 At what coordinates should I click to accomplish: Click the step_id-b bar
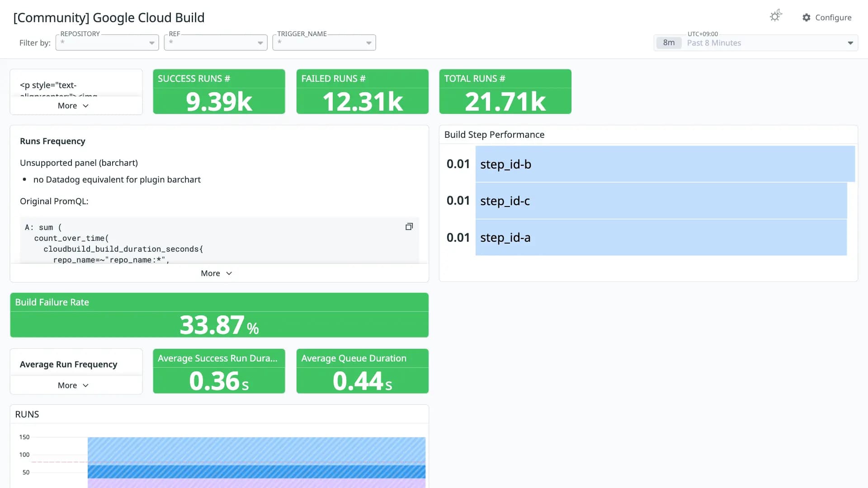(x=665, y=164)
